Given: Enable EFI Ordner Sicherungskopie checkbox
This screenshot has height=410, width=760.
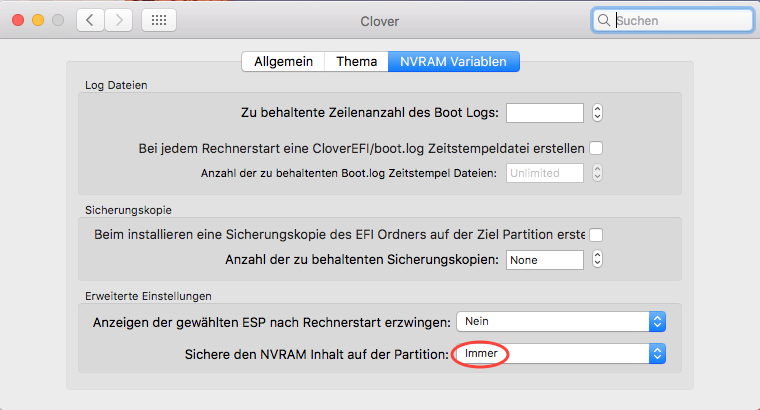Looking at the screenshot, I should (596, 235).
